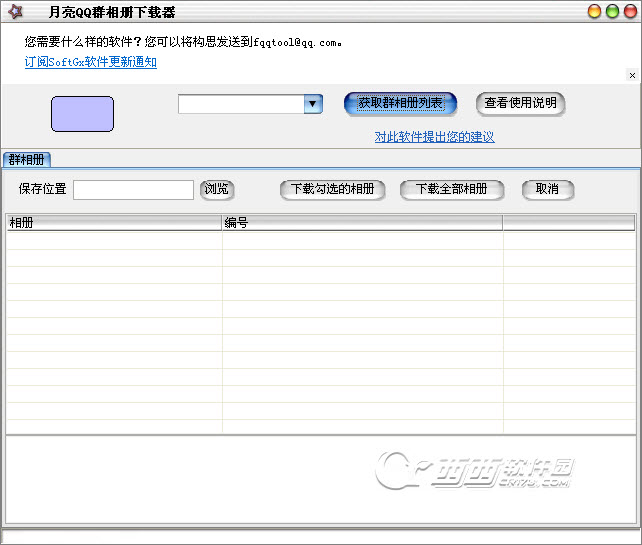This screenshot has width=642, height=545.
Task: Minimize window with the orange button
Action: [594, 11]
